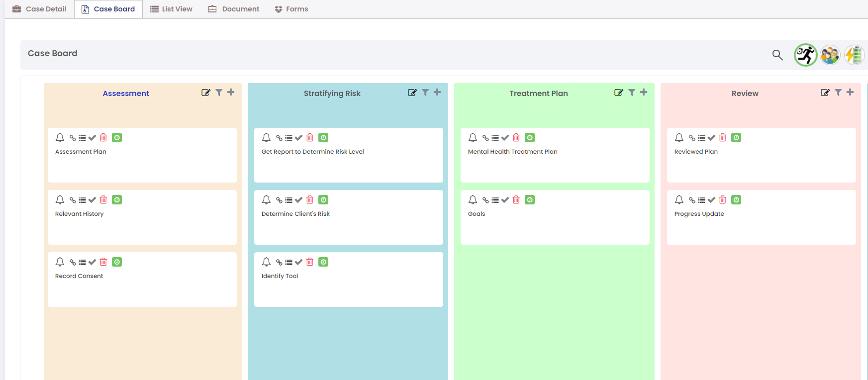This screenshot has width=868, height=380.
Task: Delete the Assessment Plan card
Action: pyautogui.click(x=103, y=137)
